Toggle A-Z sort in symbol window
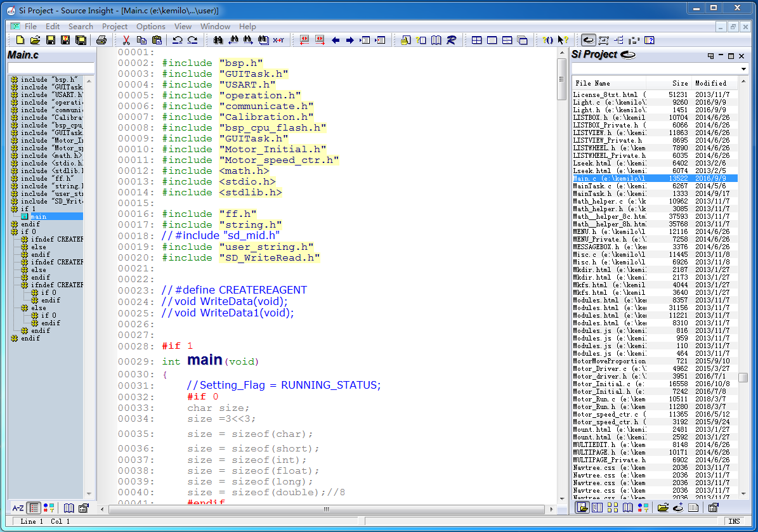The width and height of the screenshot is (758, 532). 18,508
